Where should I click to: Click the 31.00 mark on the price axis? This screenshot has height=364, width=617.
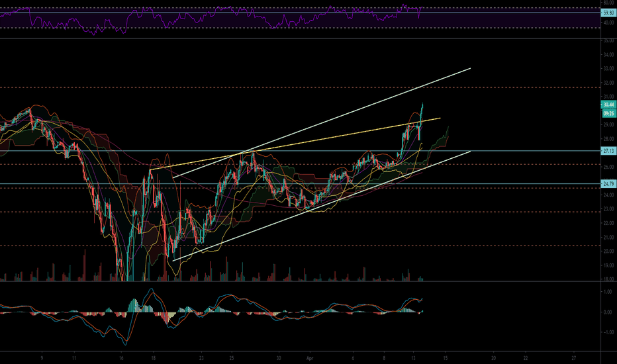[x=608, y=97]
